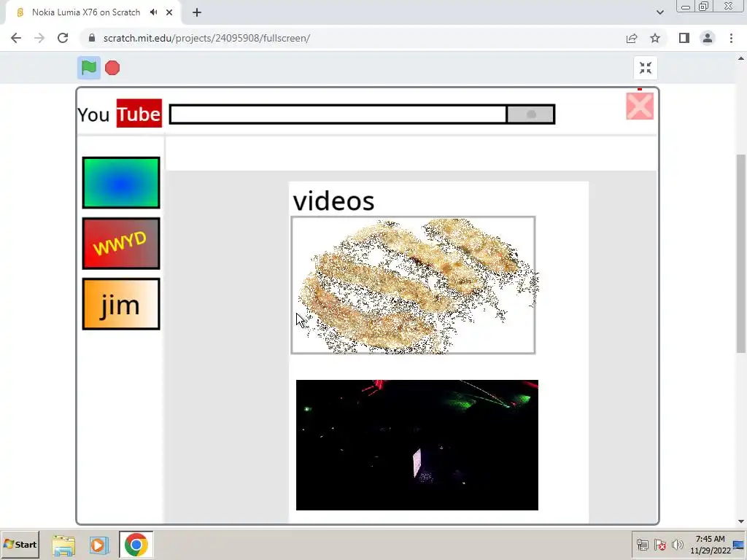The height and width of the screenshot is (560, 747).
Task: Stop the project with the red stop sign
Action: coord(112,68)
